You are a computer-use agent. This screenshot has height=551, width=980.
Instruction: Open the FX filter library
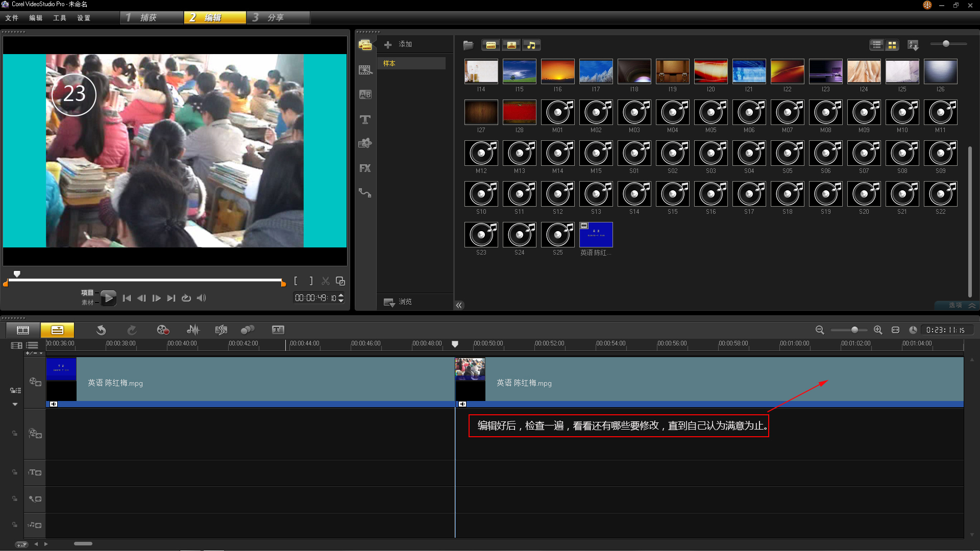365,168
